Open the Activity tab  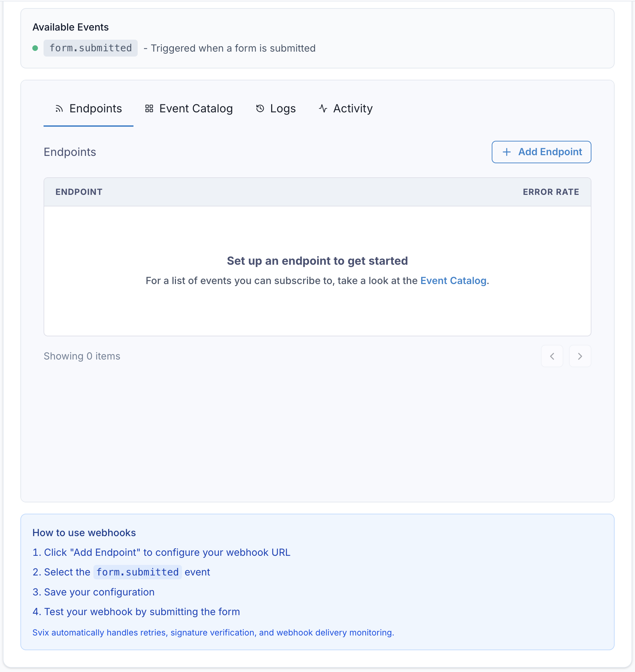(345, 108)
